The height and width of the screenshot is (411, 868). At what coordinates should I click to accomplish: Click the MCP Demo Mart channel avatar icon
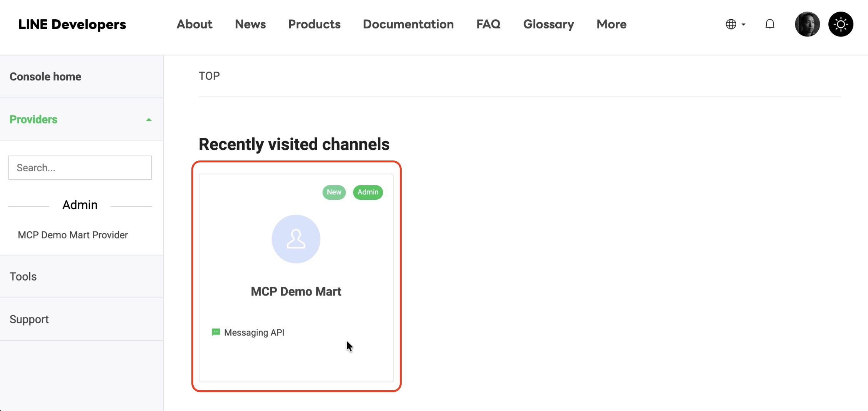pyautogui.click(x=296, y=239)
